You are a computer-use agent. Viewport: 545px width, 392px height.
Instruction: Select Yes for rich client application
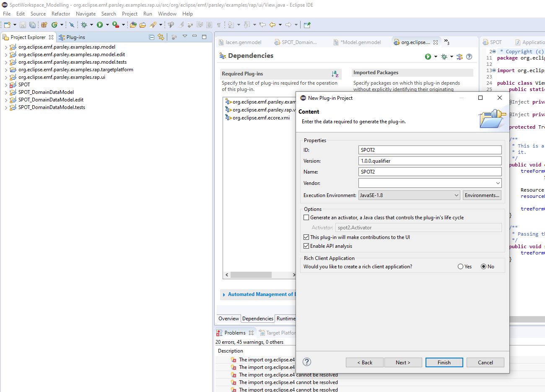461,267
